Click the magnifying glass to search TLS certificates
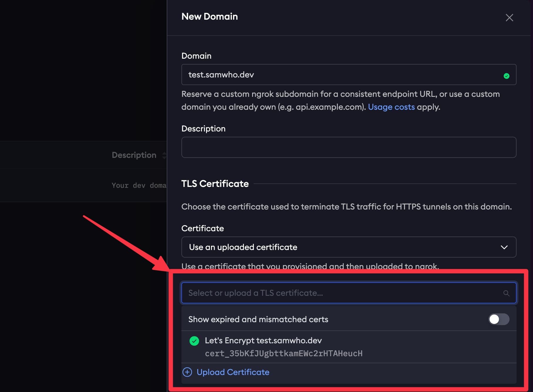 click(x=506, y=293)
